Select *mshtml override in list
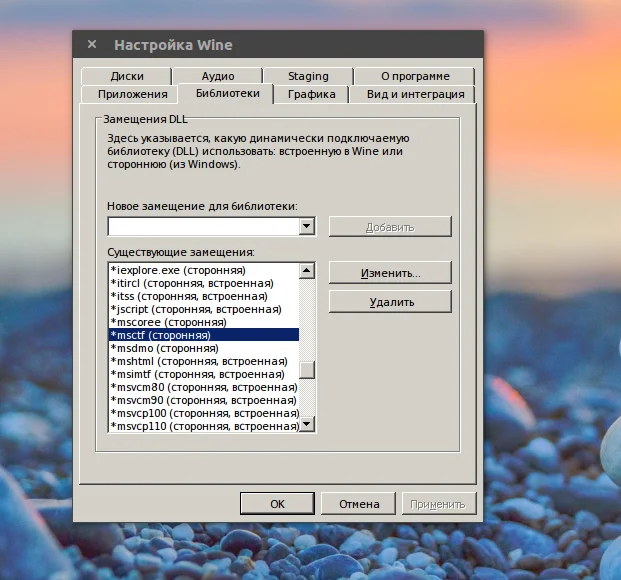The image size is (621, 580). [x=204, y=361]
